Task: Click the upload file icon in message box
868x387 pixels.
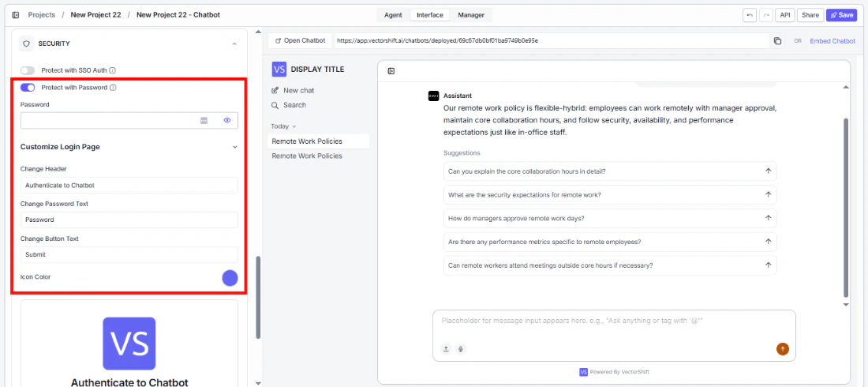Action: (x=446, y=349)
